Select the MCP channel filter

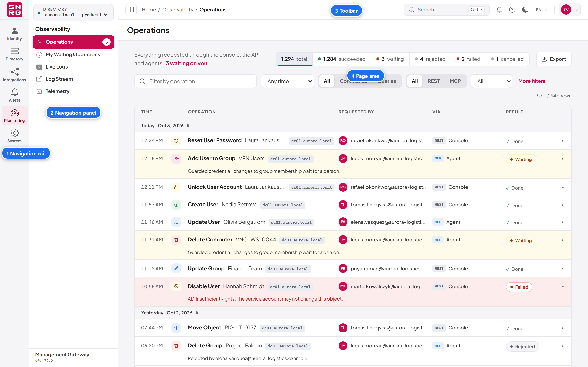tap(455, 81)
